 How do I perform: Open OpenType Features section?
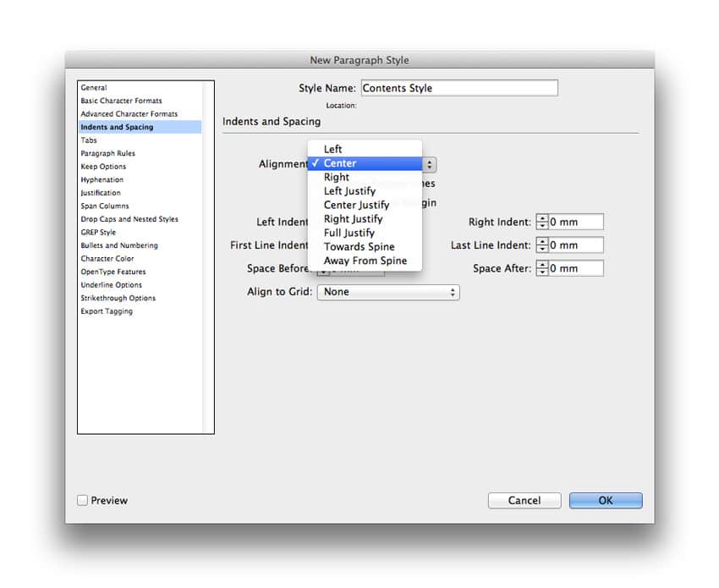[x=113, y=272]
